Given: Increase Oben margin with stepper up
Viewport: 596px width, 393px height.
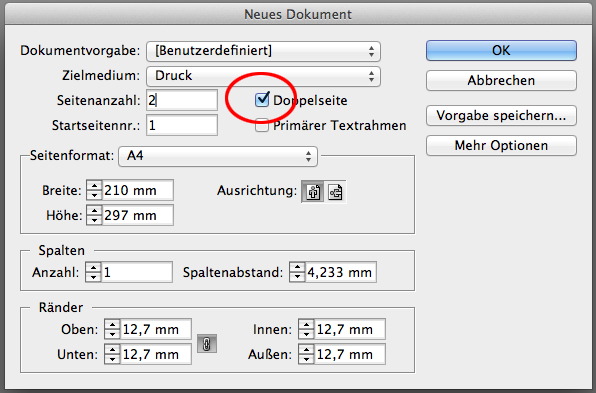Looking at the screenshot, I should point(112,325).
